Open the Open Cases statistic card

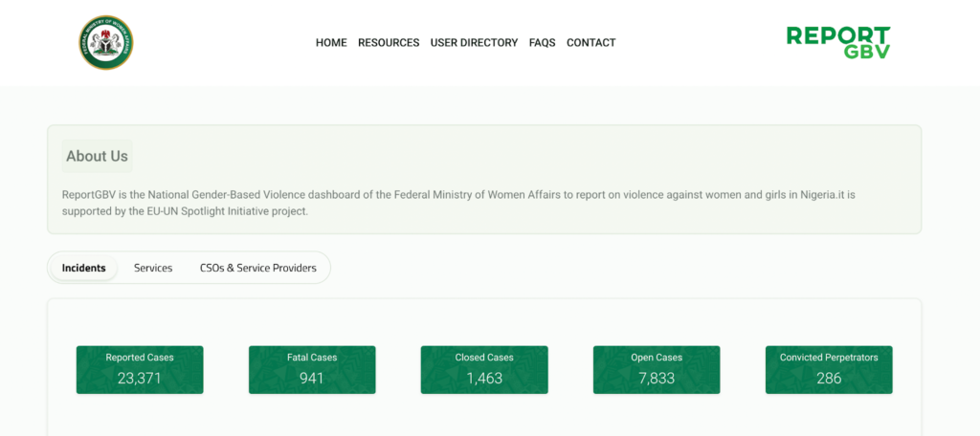pyautogui.click(x=657, y=370)
